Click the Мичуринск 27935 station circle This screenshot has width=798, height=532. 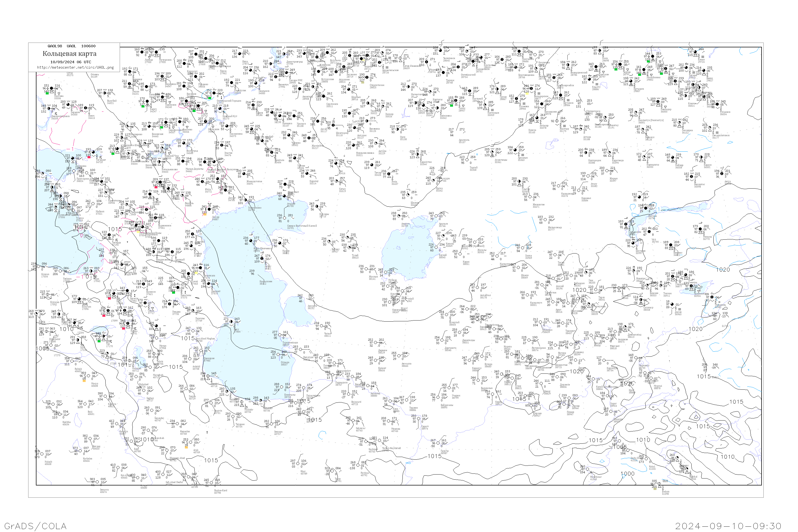(x=156, y=52)
